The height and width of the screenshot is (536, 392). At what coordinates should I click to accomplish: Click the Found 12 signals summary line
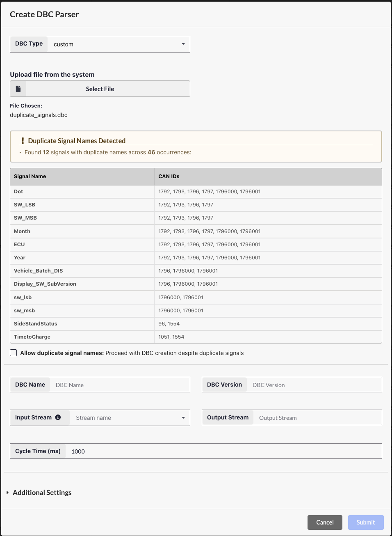(x=108, y=152)
